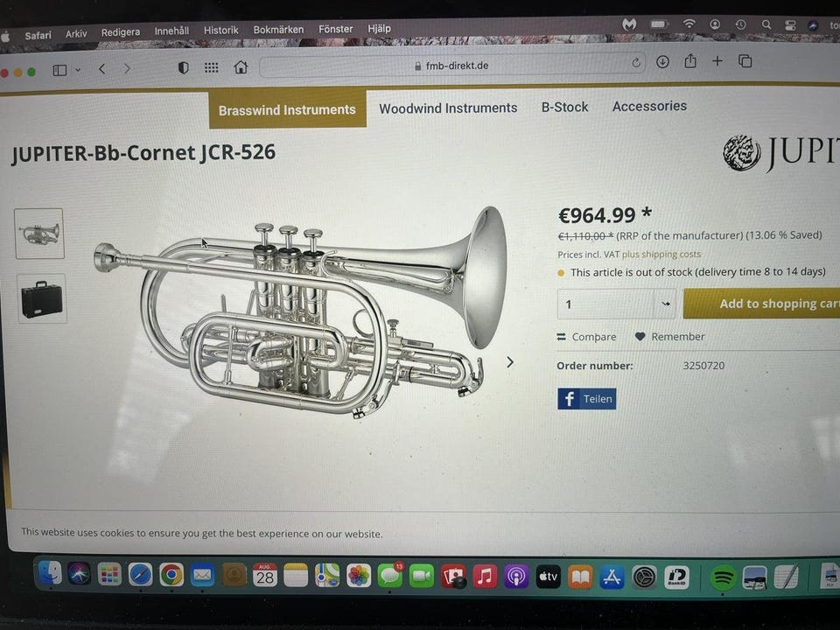Expand the sidebar chevron next to sidebar icon
The height and width of the screenshot is (630, 840).
point(78,70)
